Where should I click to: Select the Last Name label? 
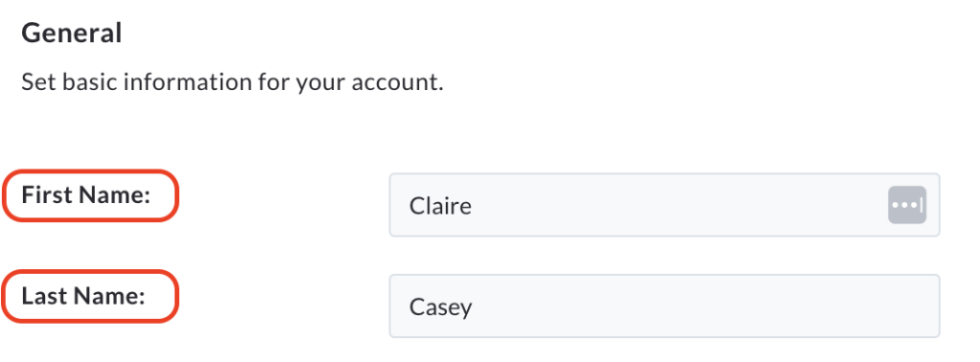click(84, 296)
